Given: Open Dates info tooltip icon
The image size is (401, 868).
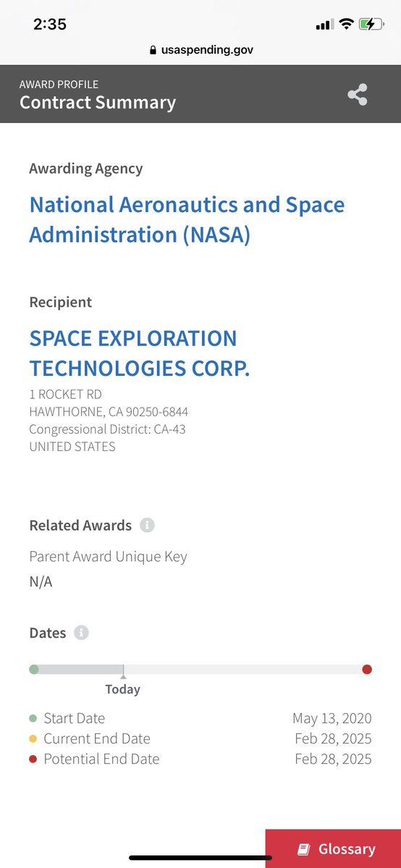Looking at the screenshot, I should click(81, 633).
